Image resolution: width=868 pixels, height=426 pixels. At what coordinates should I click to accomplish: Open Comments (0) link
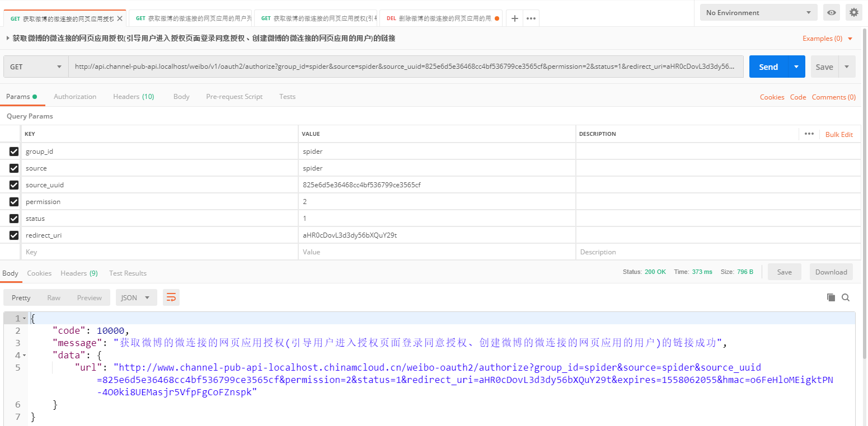[834, 97]
